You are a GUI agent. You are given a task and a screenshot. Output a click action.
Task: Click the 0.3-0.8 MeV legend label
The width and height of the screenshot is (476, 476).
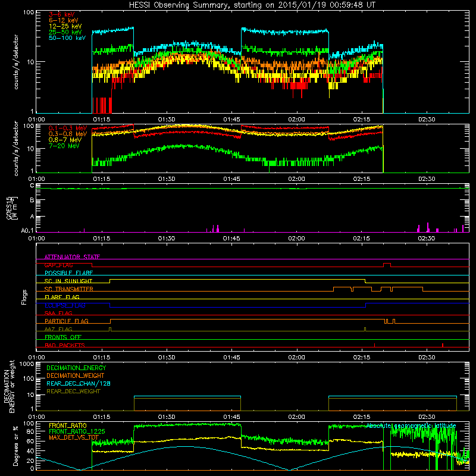68,134
